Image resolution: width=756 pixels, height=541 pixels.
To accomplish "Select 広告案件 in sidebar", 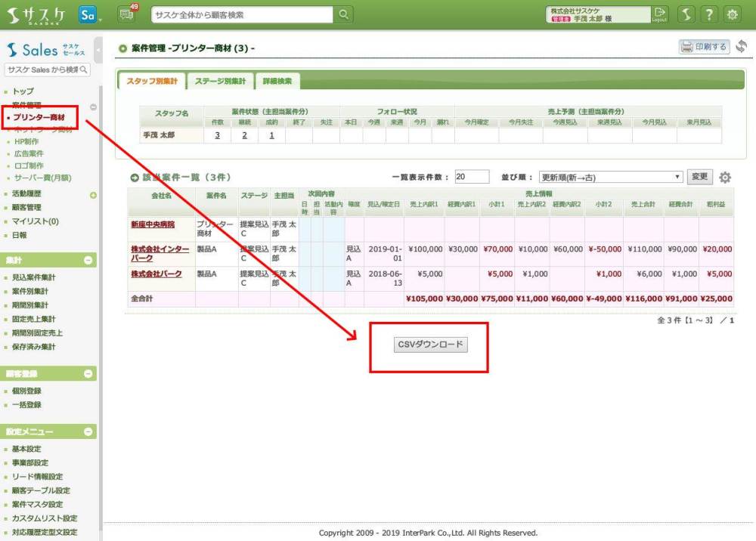I will (29, 153).
